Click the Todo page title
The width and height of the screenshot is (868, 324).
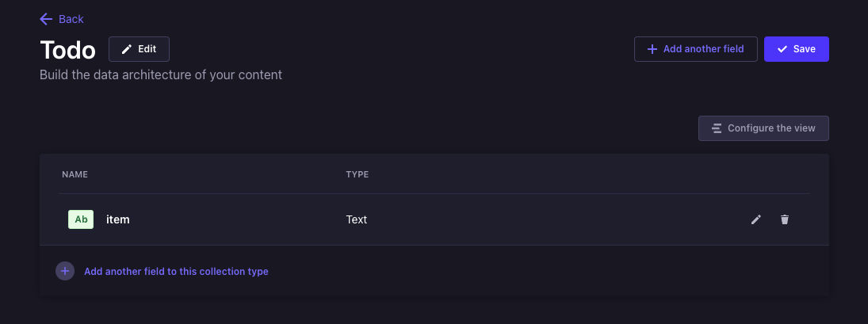pos(67,51)
